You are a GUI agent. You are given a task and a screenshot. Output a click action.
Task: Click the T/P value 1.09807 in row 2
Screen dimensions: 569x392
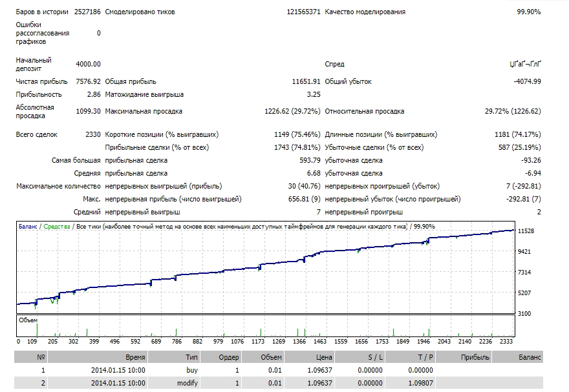(x=420, y=383)
